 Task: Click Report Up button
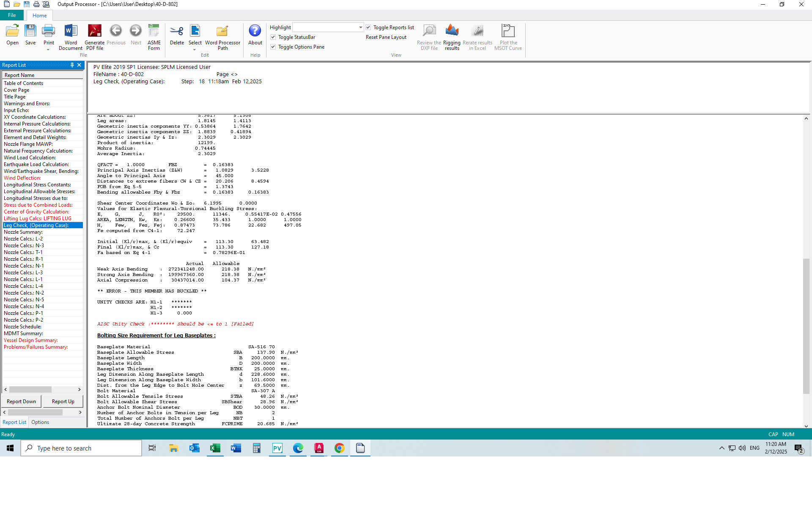click(63, 402)
